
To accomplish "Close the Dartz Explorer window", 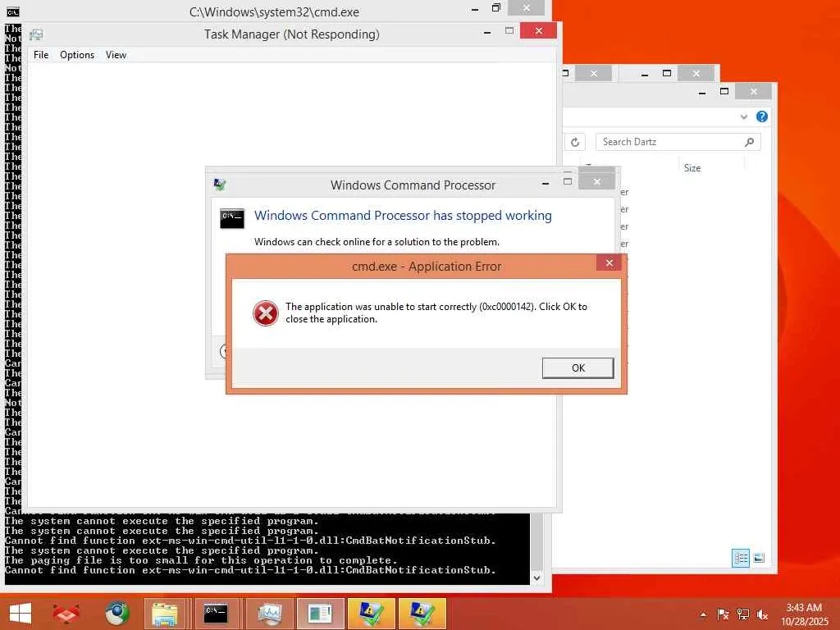I will [x=753, y=92].
